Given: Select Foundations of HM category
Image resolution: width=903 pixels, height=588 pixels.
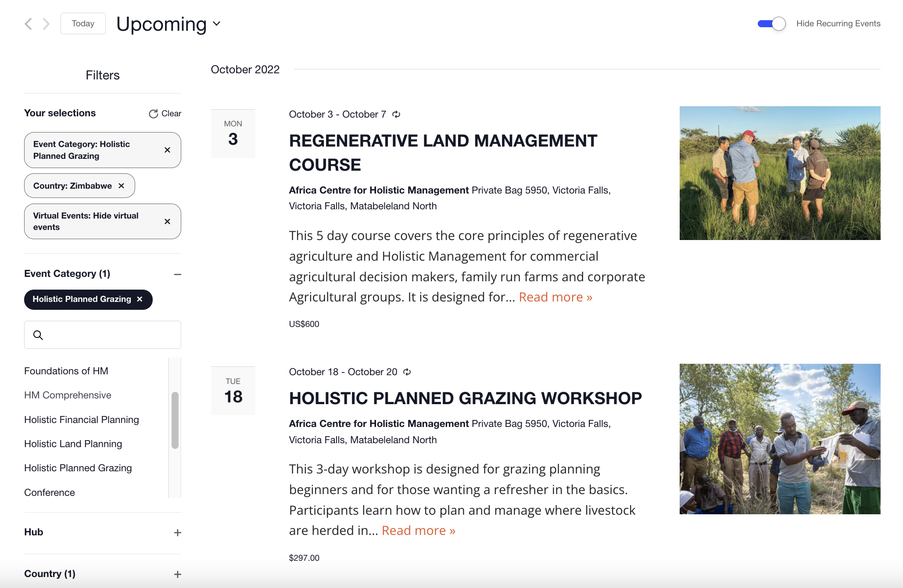Looking at the screenshot, I should point(66,371).
